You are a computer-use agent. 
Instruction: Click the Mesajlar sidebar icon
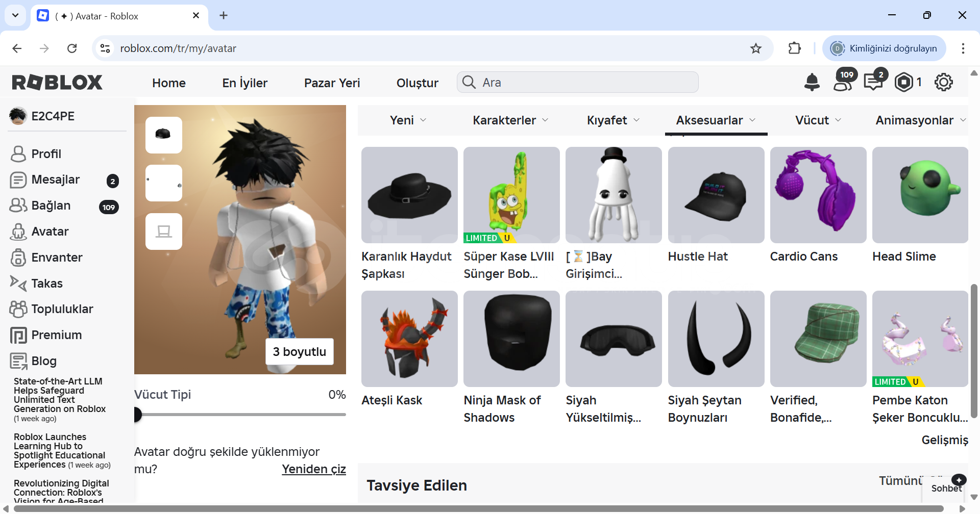point(18,179)
